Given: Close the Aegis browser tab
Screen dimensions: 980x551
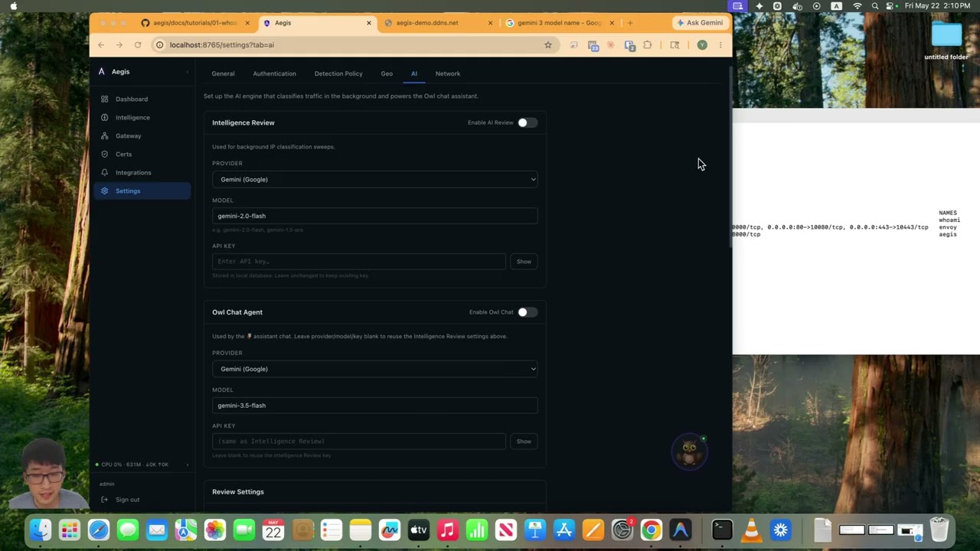Looking at the screenshot, I should tap(369, 23).
